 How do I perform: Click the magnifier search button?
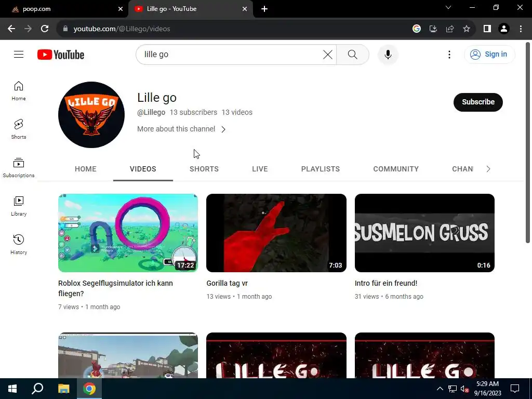click(353, 54)
